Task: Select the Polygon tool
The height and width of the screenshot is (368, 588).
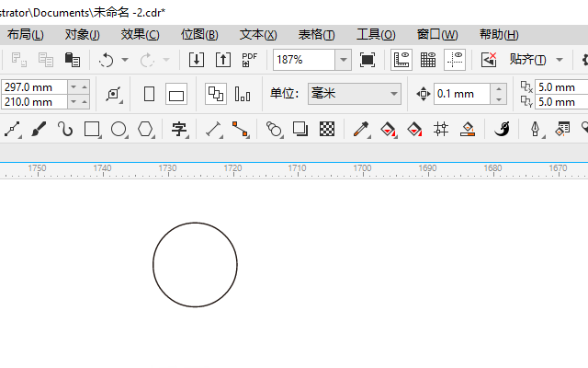Action: pyautogui.click(x=145, y=129)
